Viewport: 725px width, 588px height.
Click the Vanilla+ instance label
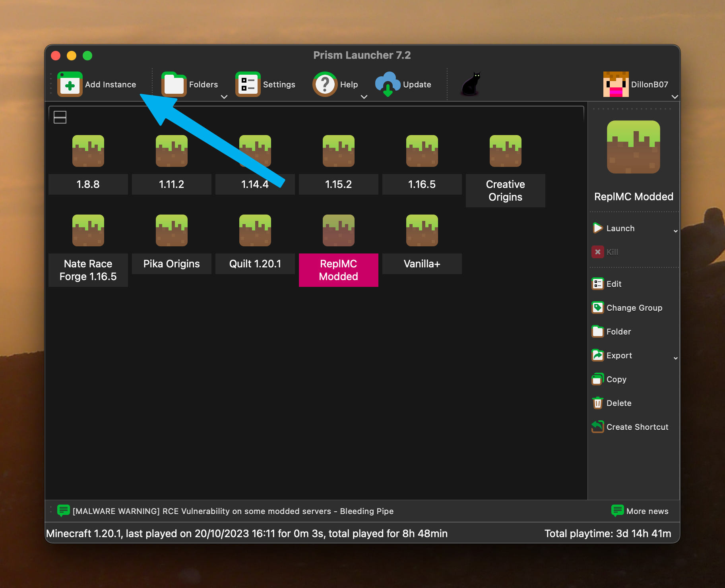point(422,264)
